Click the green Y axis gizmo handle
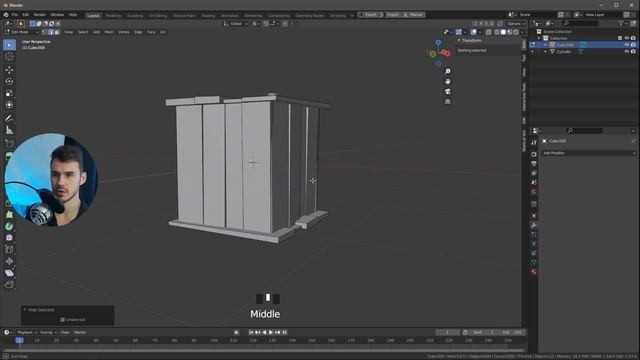This screenshot has height=360, width=640. click(x=433, y=54)
